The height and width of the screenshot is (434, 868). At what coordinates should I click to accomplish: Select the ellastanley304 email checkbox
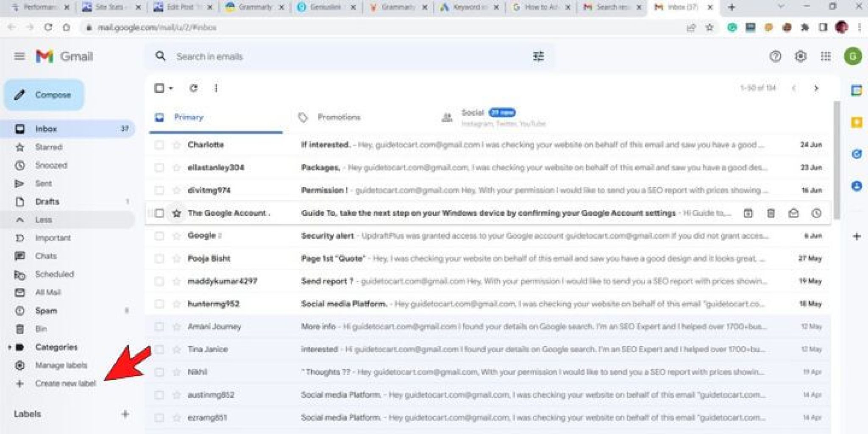tap(159, 167)
